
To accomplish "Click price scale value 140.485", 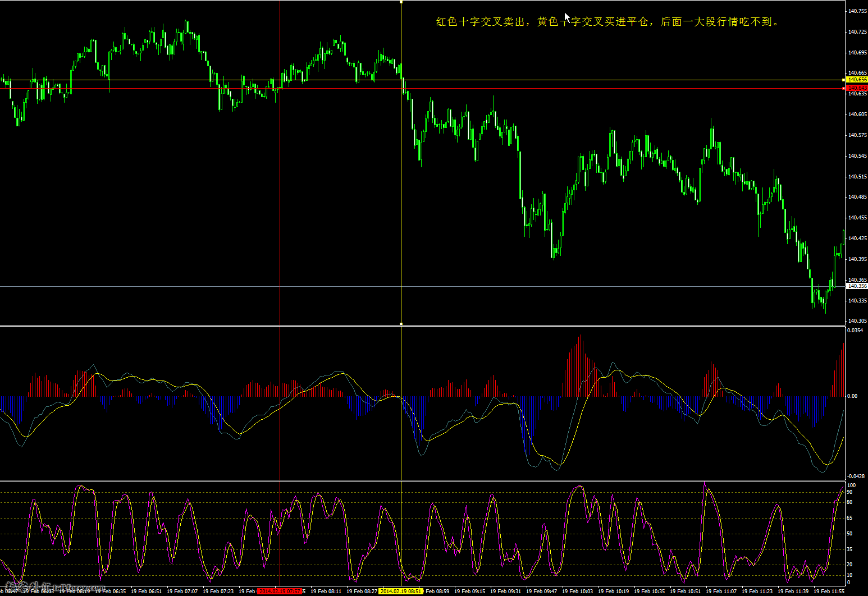I will pyautogui.click(x=857, y=197).
